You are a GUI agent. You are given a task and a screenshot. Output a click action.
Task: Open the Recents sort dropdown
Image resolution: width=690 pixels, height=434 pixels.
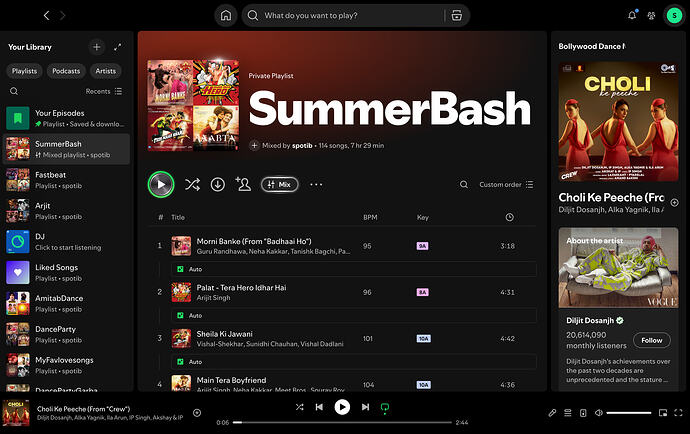tap(104, 91)
